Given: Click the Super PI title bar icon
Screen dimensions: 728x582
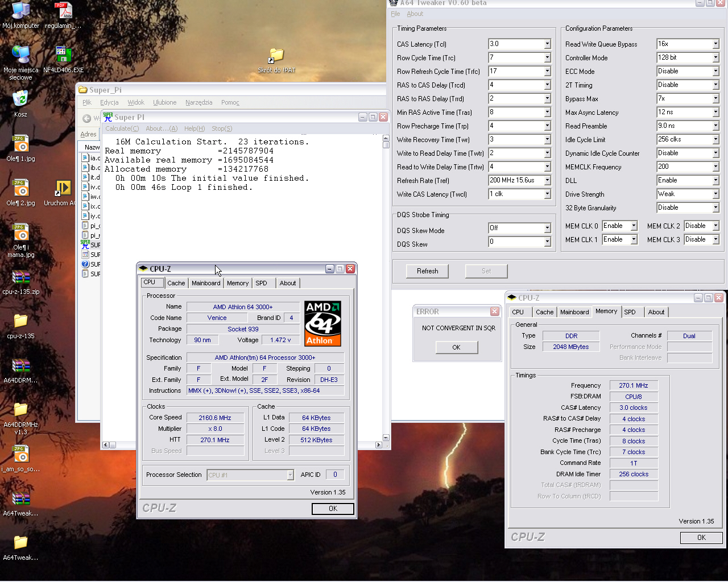Looking at the screenshot, I should tap(107, 117).
